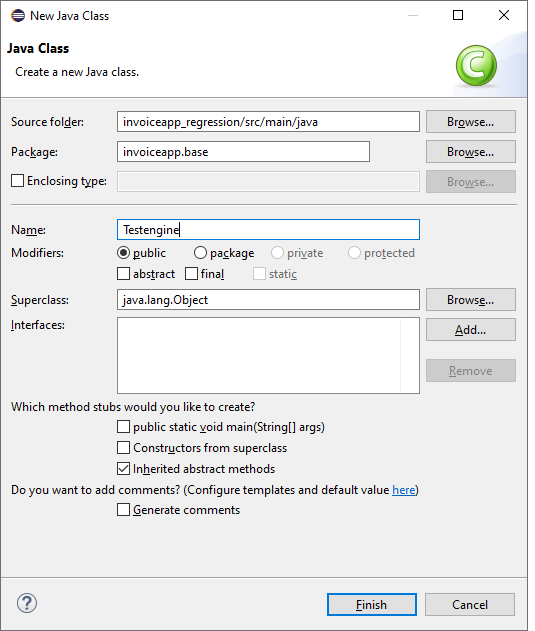Select the package modifier radio button

point(200,253)
